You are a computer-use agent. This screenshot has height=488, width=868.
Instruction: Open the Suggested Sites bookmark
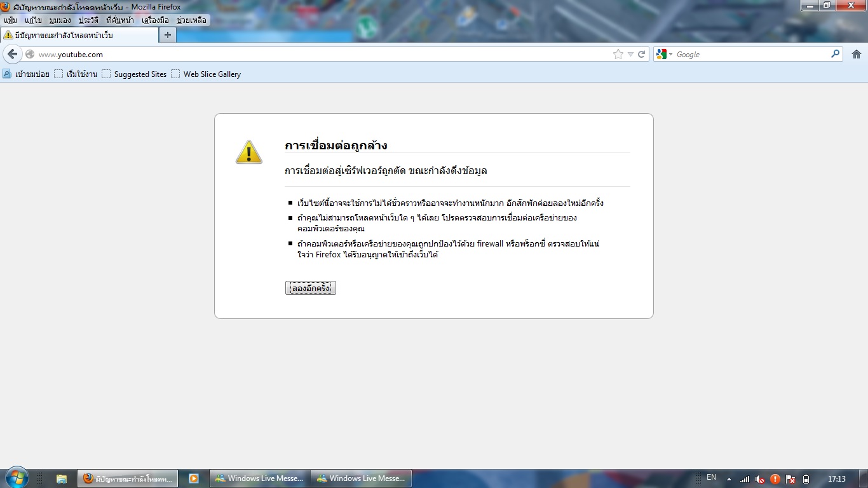point(134,74)
